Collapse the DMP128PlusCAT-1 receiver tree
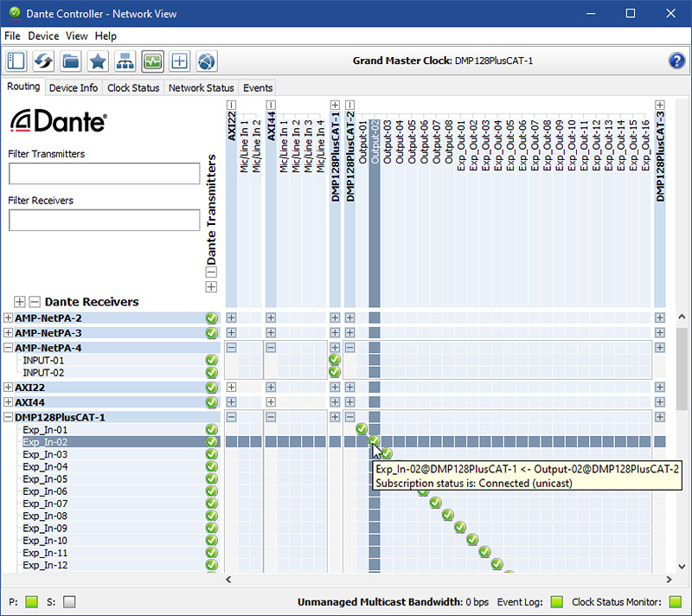The width and height of the screenshot is (692, 616). click(8, 417)
